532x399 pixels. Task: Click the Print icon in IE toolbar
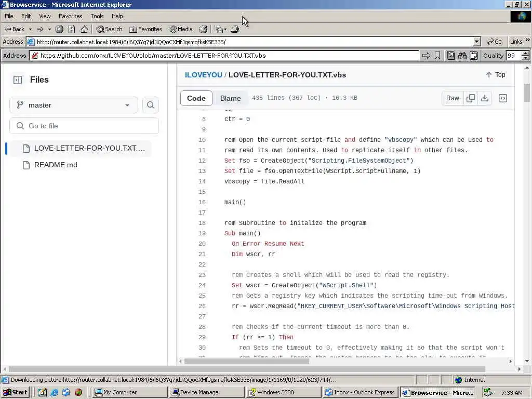(x=235, y=29)
